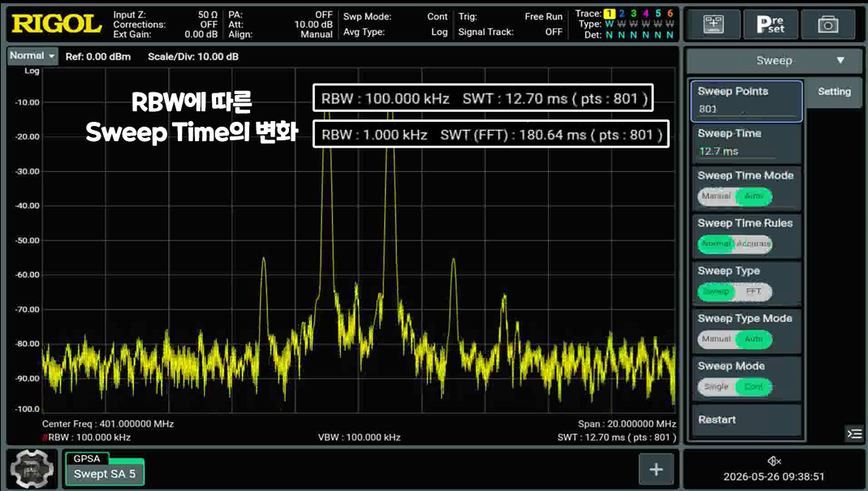Screen dimensions: 868x491
Task: Click the Scale/Div: 10.00 dB value
Action: click(x=193, y=57)
